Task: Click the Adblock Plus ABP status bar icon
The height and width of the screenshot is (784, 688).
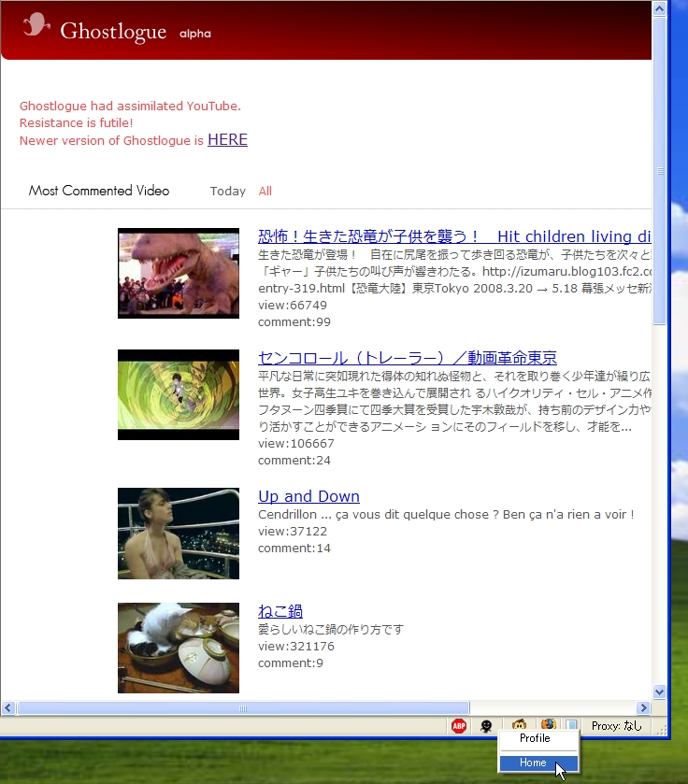Action: point(458,726)
